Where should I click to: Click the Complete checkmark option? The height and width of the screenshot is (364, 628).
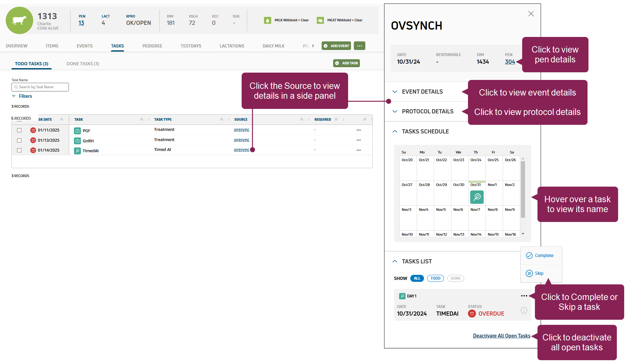click(x=541, y=255)
